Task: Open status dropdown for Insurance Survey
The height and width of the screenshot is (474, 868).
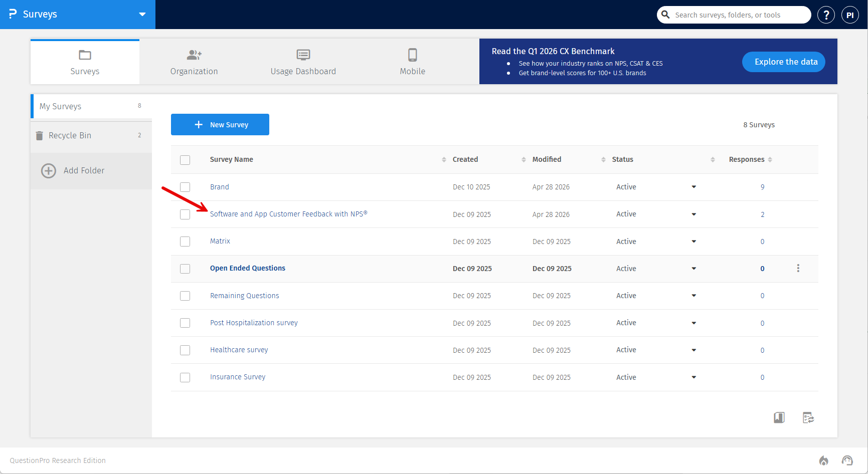Action: 694,377
